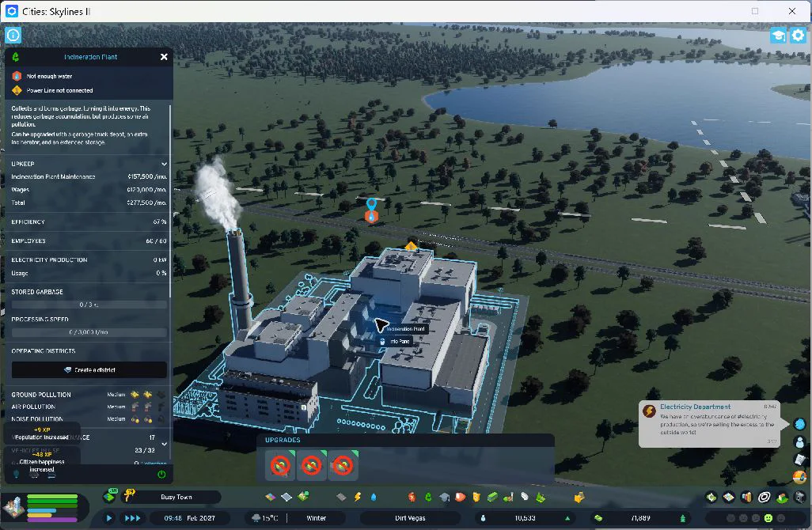Open the Transportation bus icon
812x530 pixels.
(492, 497)
